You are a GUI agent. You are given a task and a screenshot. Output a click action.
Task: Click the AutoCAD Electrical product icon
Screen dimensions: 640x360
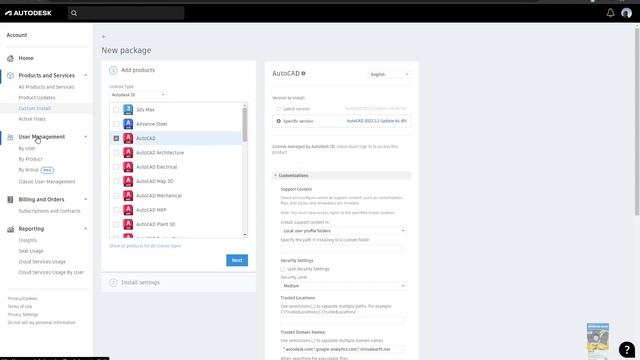pos(128,167)
